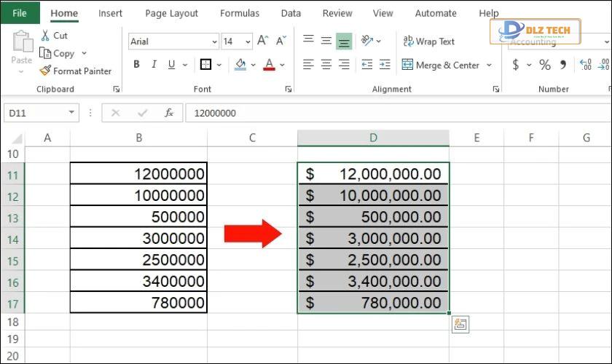The height and width of the screenshot is (364, 612).
Task: Switch to the View tab
Action: [x=382, y=13]
